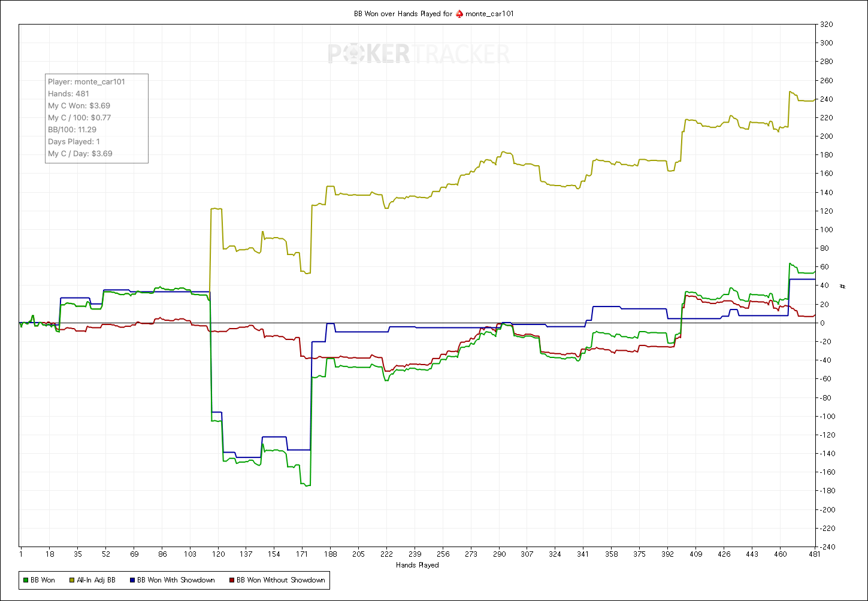Select the 'BB Won Without Showdown' legend label
Viewport: 868px width, 601px height.
[x=281, y=580]
